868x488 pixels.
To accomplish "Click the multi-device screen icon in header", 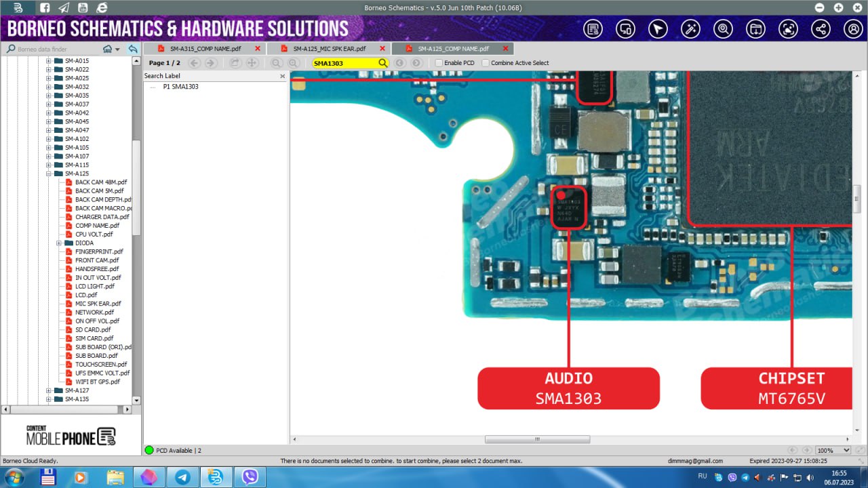I will [x=625, y=29].
